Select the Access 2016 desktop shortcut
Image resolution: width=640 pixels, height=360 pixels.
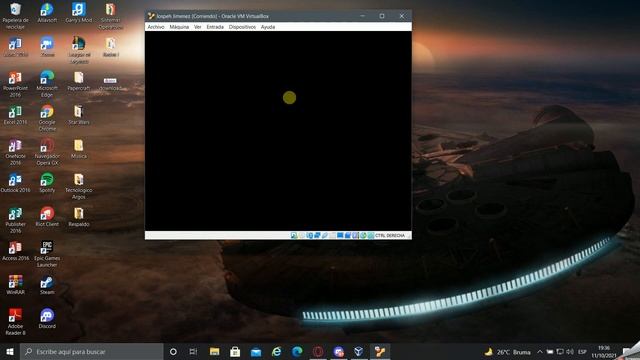[x=15, y=251]
